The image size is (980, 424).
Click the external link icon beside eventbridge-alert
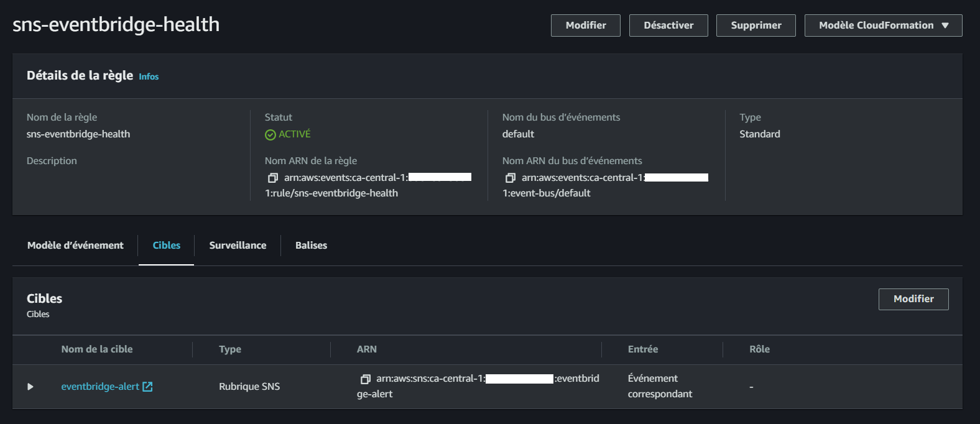coord(147,387)
